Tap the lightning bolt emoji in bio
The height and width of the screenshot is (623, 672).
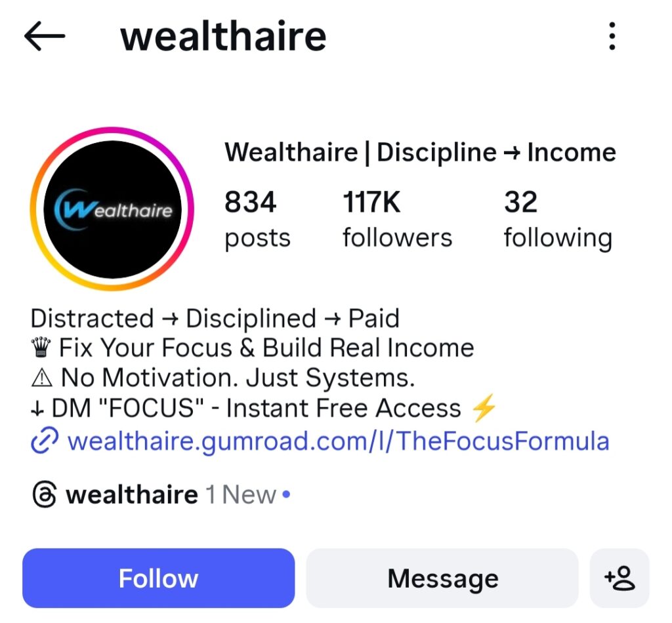(484, 408)
